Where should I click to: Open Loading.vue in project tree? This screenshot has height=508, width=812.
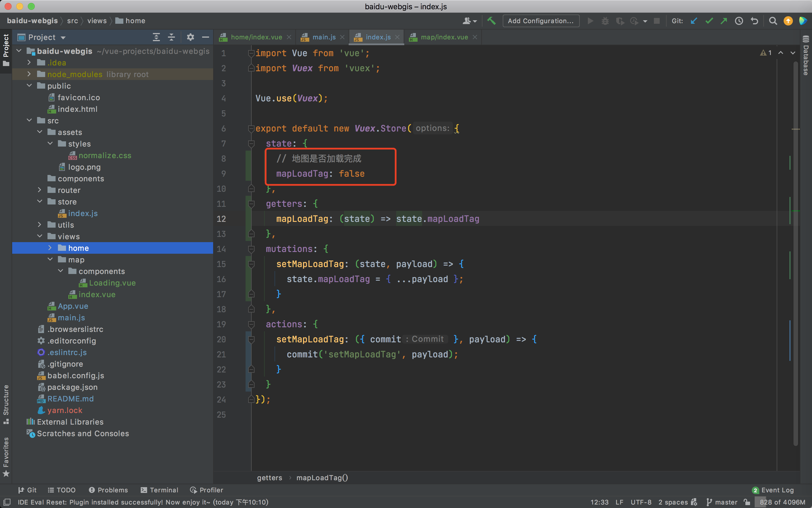pyautogui.click(x=112, y=283)
